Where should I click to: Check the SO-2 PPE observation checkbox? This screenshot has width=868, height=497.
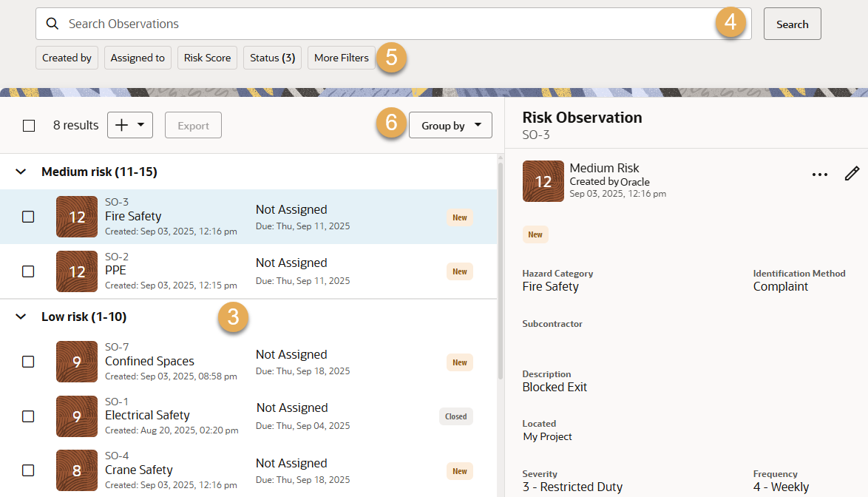tap(28, 271)
